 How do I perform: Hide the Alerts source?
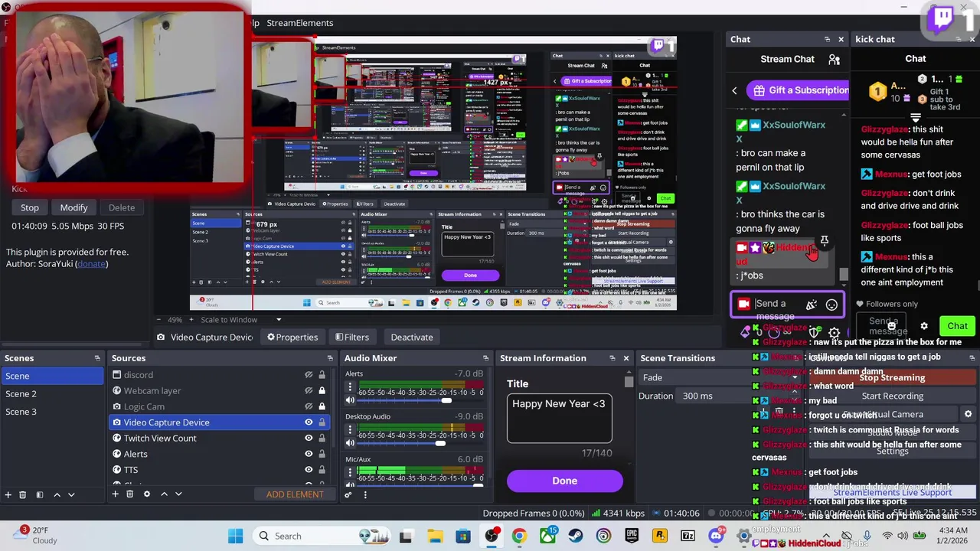pos(309,454)
